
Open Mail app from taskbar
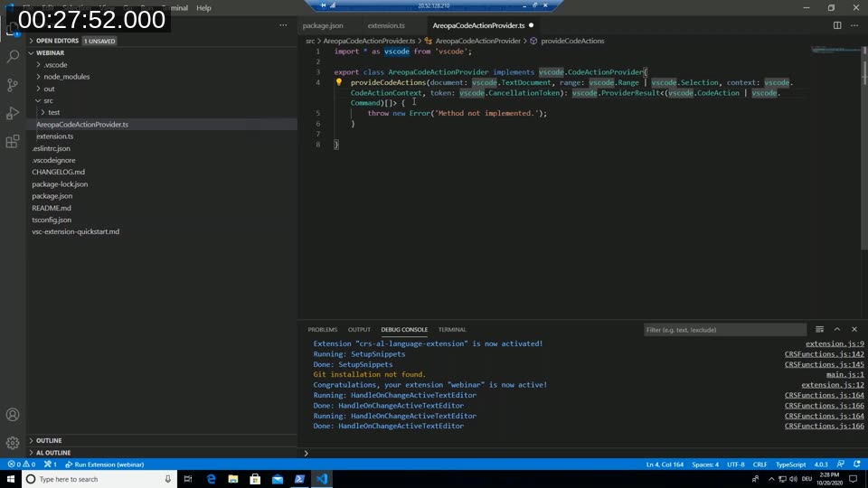[278, 479]
